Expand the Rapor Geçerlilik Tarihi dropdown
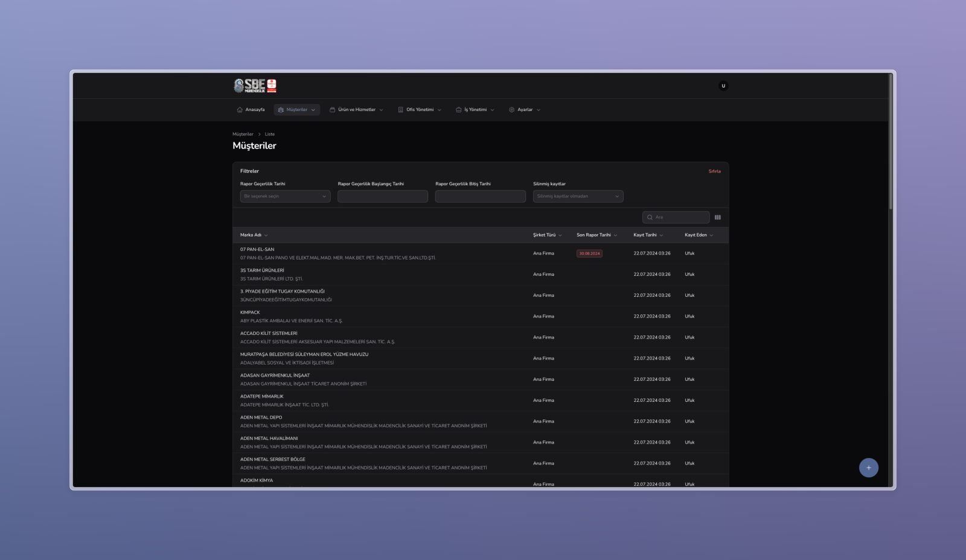966x560 pixels. (x=285, y=196)
